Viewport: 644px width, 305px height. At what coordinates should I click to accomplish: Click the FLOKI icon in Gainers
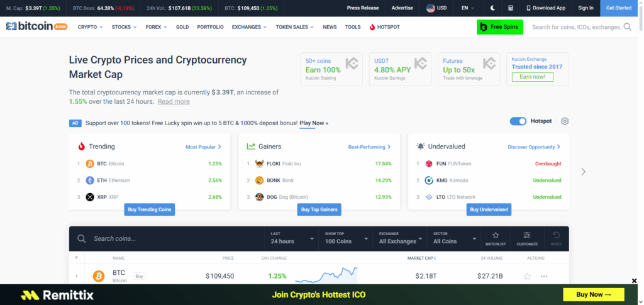[259, 164]
